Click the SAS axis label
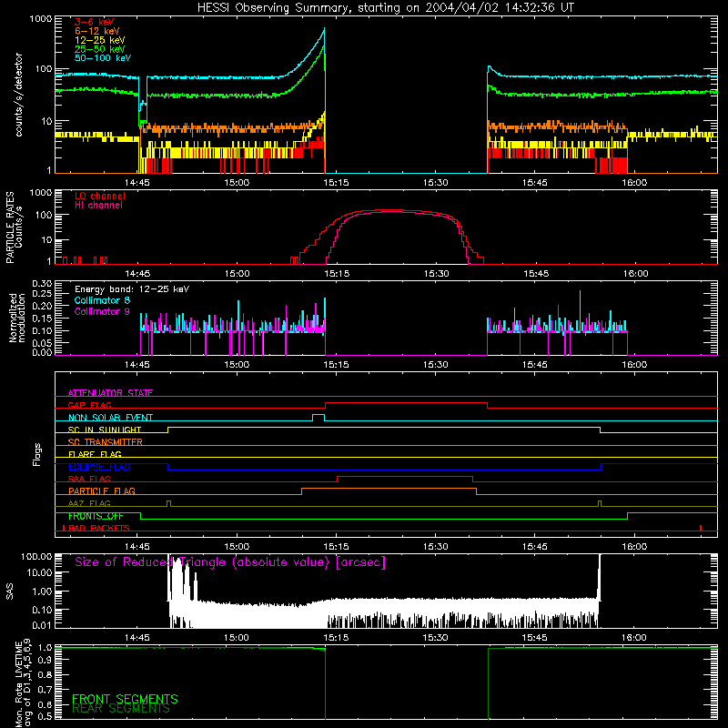This screenshot has width=728, height=728. (x=9, y=591)
